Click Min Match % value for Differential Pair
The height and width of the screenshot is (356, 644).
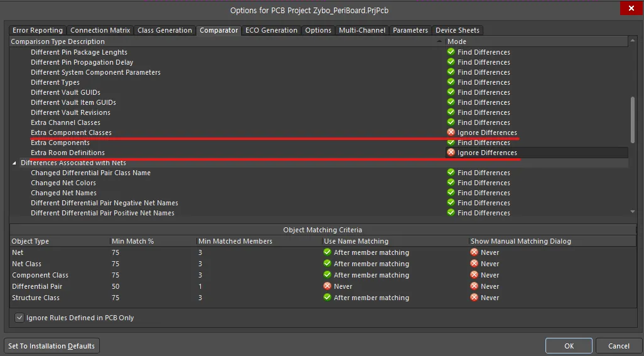[x=116, y=286]
